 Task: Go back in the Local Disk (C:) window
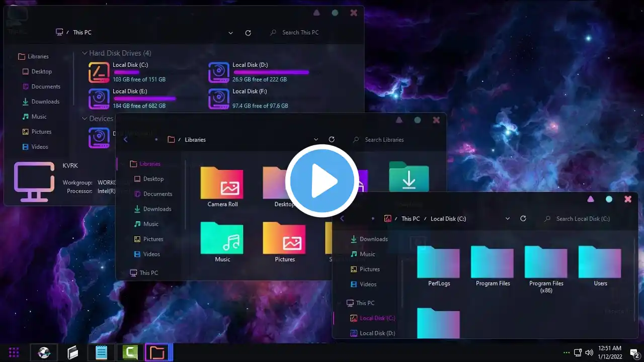[342, 218]
